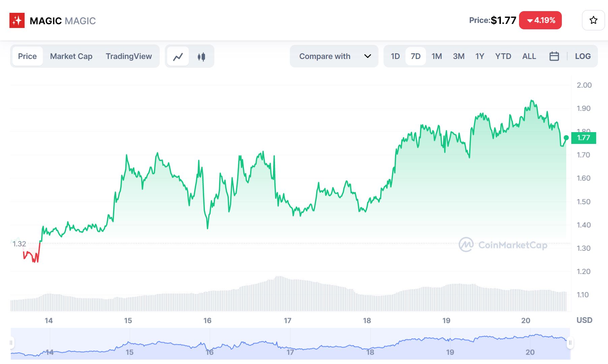Click the 1.10 y-axis label

582,295
